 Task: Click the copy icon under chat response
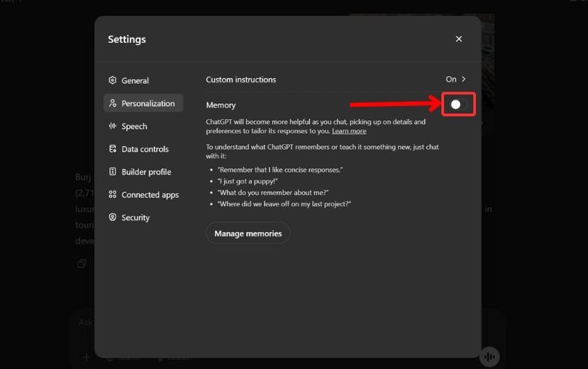82,264
